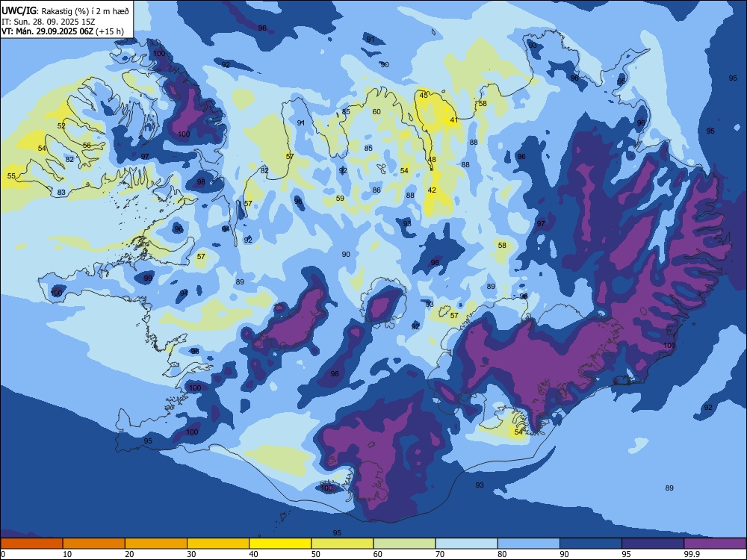
Task: Click the dark orange 0–10 legend swatch
Action: tap(31, 544)
